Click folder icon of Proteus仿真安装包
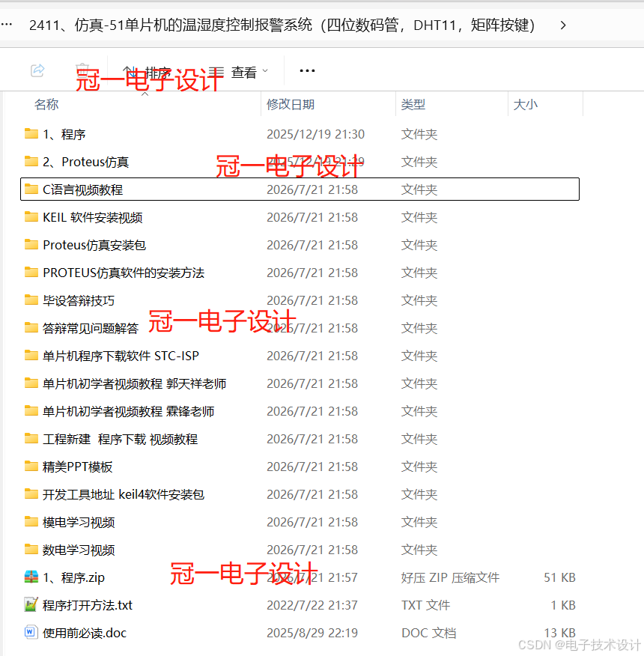This screenshot has height=656, width=644. click(31, 244)
